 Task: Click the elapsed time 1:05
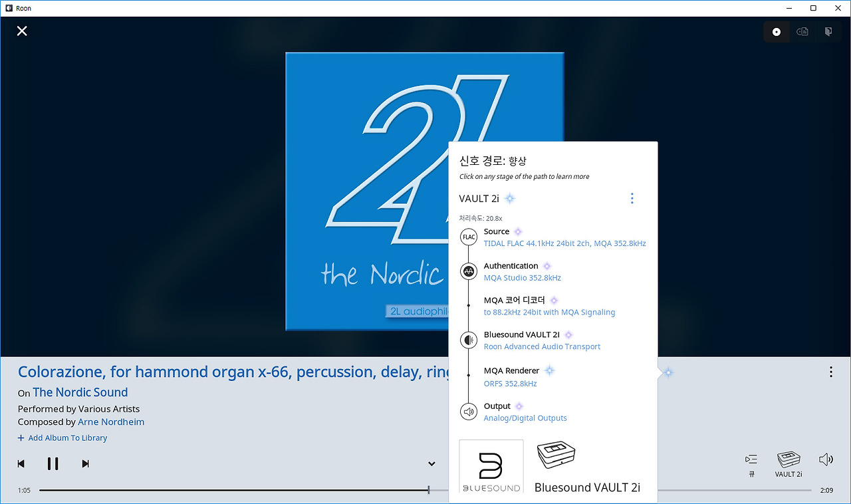coord(24,490)
